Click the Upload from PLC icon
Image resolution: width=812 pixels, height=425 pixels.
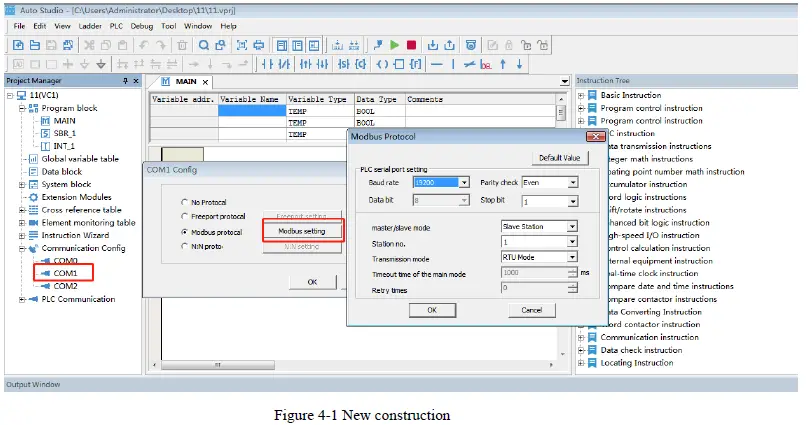pos(449,45)
